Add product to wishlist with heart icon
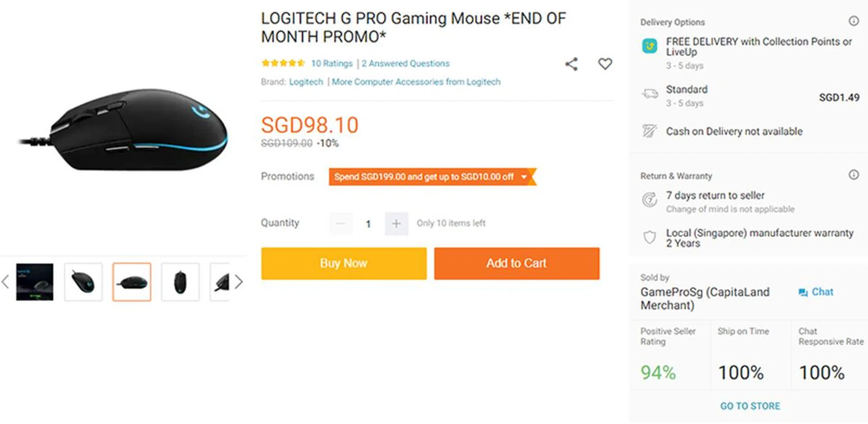 (605, 64)
